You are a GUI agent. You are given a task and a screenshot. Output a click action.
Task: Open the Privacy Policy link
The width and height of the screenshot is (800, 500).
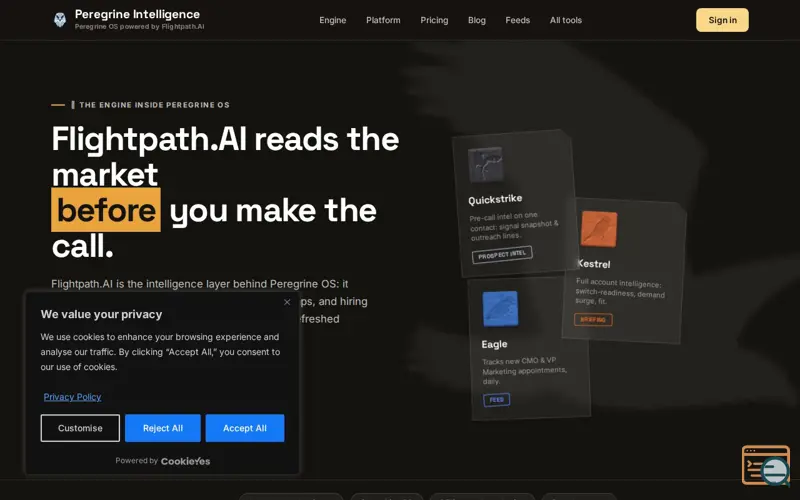(x=72, y=397)
